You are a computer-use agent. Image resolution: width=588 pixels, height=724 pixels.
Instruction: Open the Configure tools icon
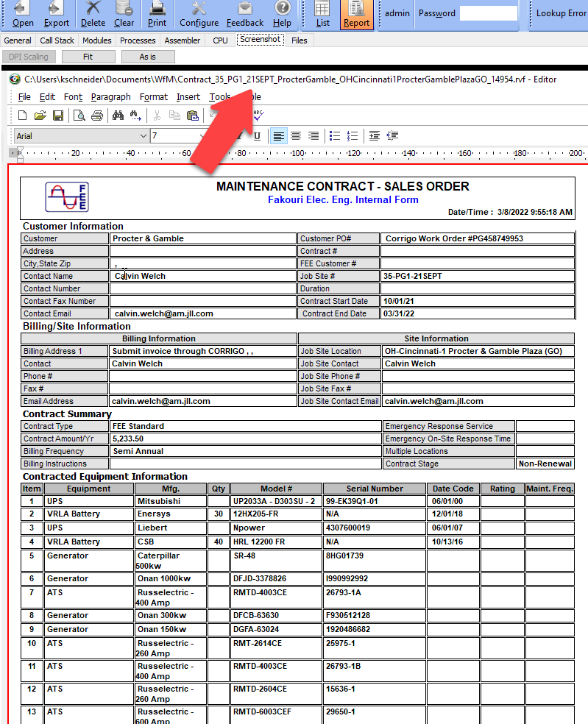(199, 14)
